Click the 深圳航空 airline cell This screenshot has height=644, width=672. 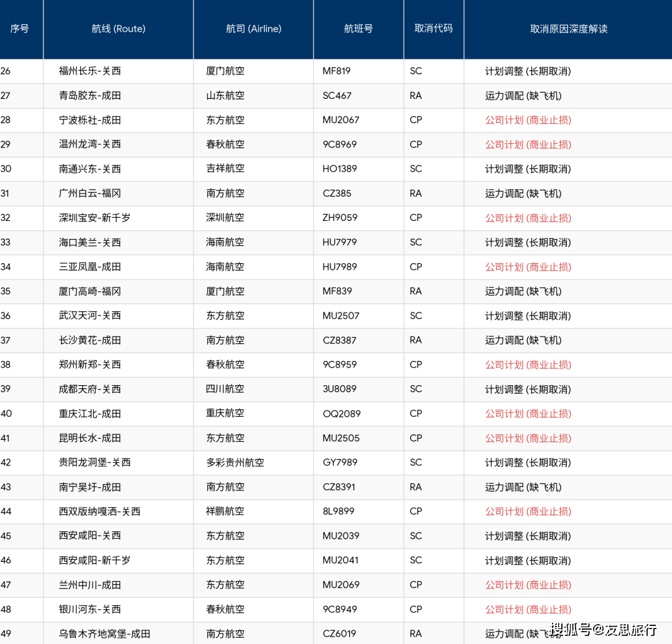point(225,218)
